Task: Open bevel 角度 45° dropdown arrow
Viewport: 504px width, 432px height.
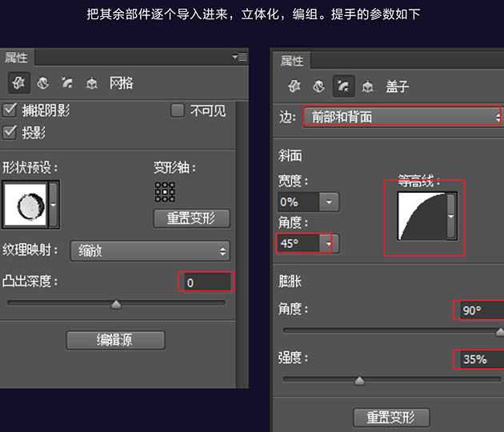Action: point(329,244)
